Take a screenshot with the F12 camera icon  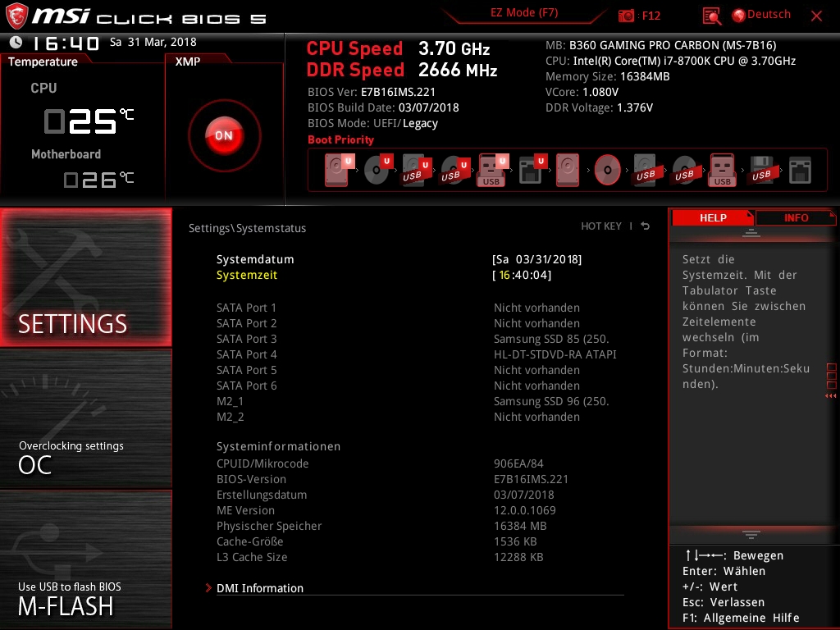pyautogui.click(x=626, y=16)
